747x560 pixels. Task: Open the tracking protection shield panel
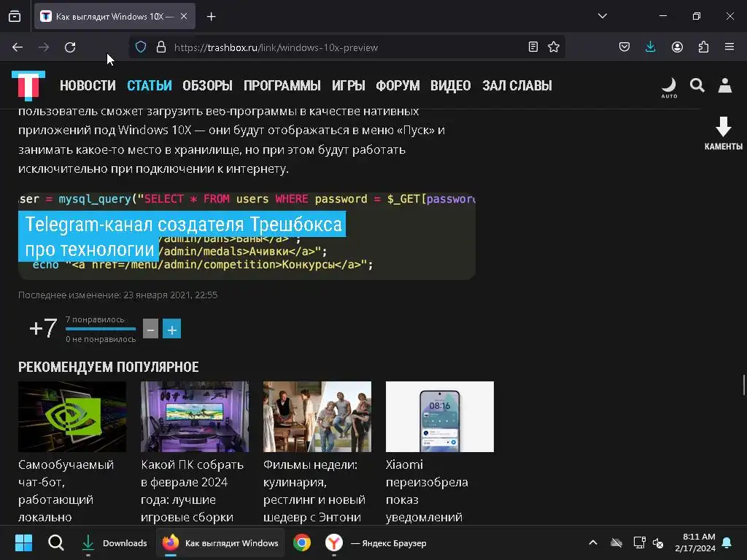(141, 47)
